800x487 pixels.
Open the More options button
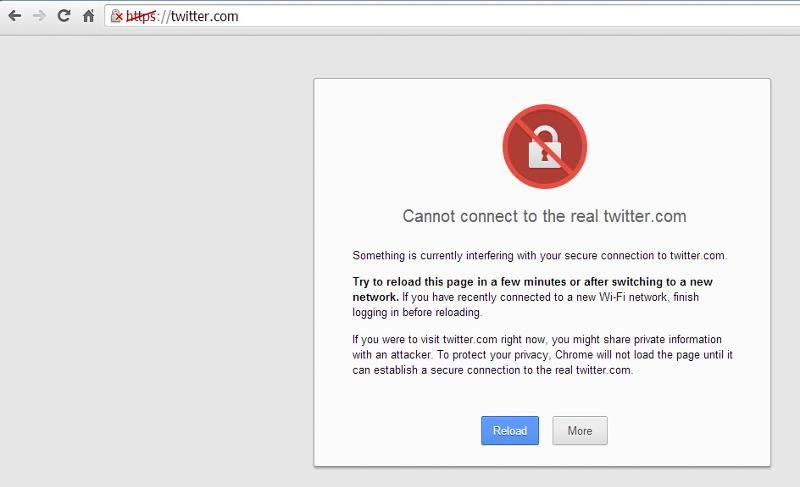580,430
